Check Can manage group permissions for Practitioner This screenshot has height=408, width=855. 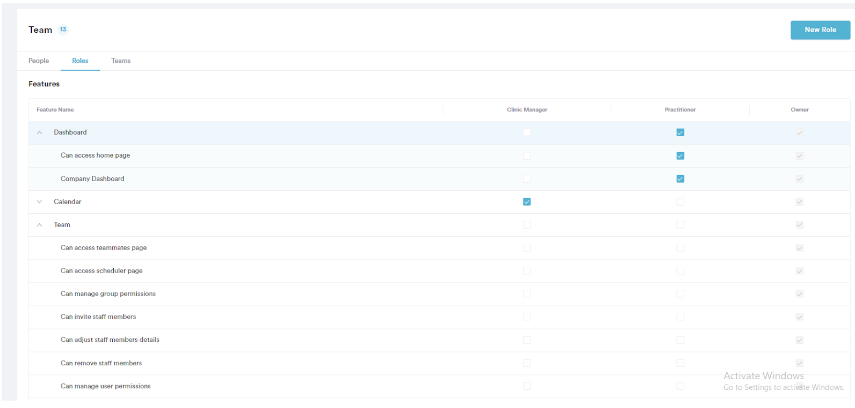pos(680,294)
